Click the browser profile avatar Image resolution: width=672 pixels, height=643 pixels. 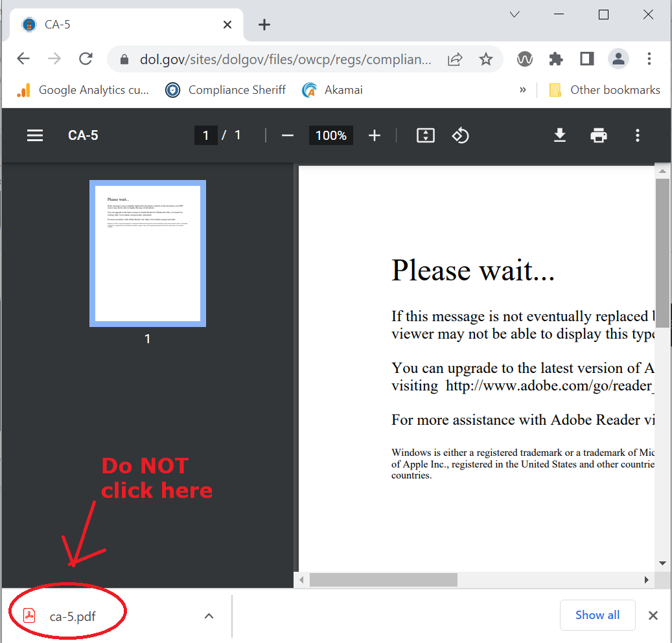coord(618,58)
